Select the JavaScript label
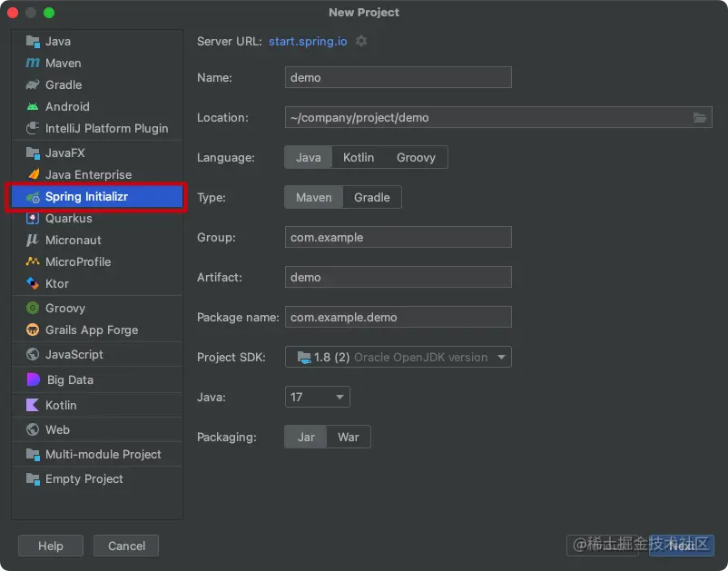Image resolution: width=728 pixels, height=571 pixels. 74,355
